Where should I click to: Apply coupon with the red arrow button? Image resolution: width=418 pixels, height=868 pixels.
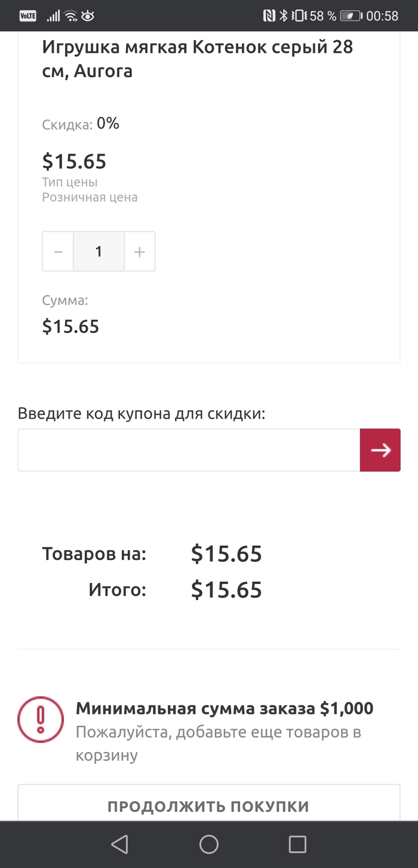pos(380,450)
